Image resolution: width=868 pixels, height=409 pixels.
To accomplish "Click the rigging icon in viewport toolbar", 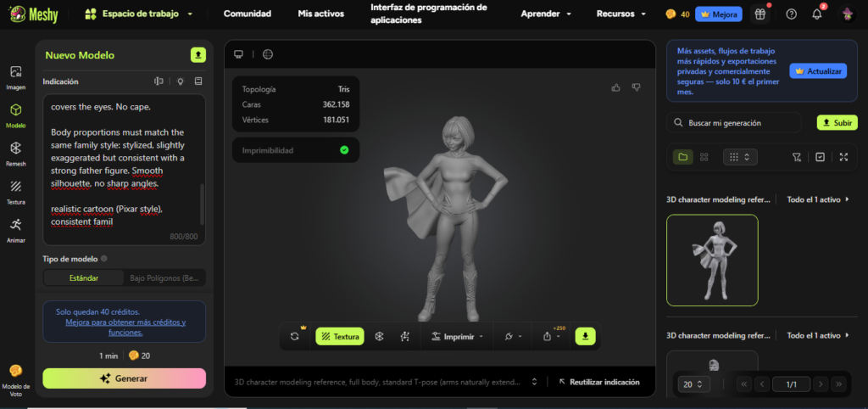I will click(x=404, y=336).
